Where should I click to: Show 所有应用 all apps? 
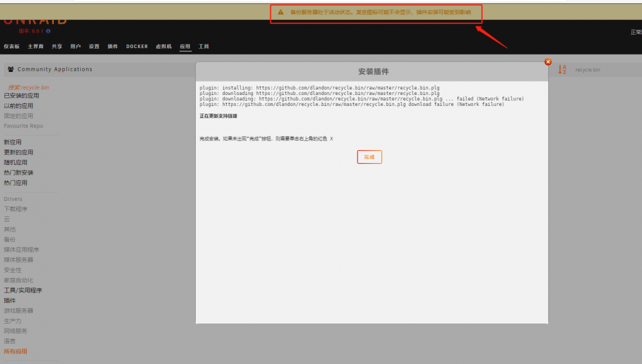[15, 351]
